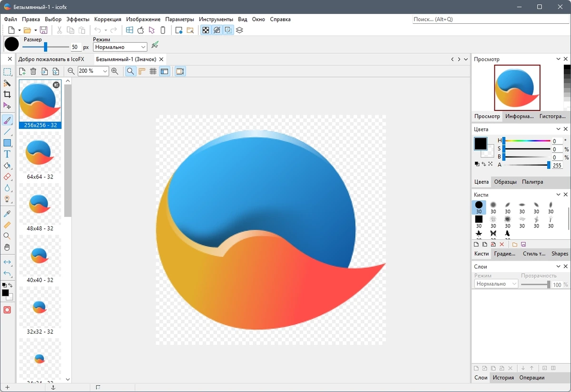Choose the Blur drop tool
This screenshot has width=571, height=392.
pos(7,188)
